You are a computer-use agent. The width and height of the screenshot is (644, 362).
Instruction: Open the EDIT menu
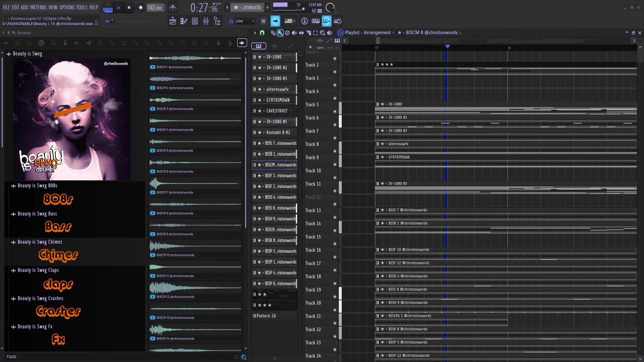15,7
